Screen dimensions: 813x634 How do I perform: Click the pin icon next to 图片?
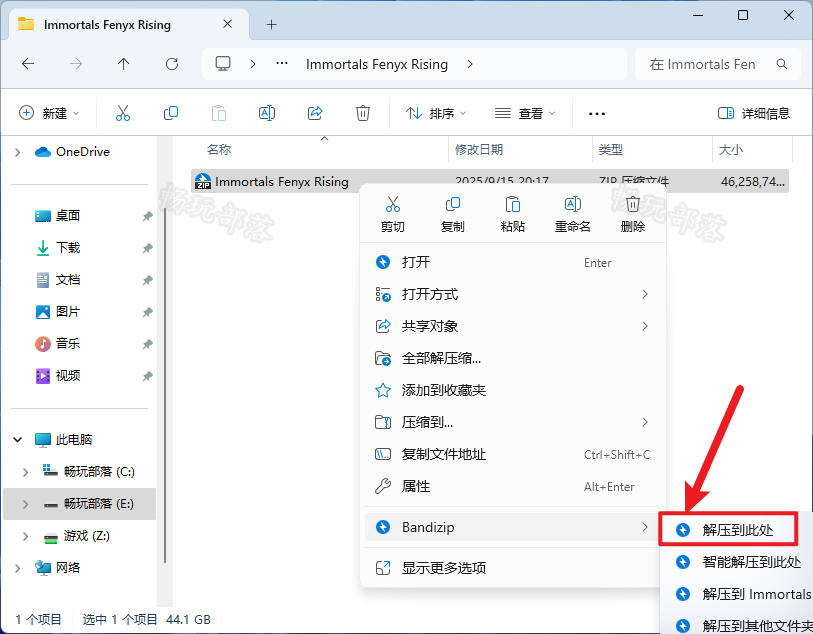148,312
